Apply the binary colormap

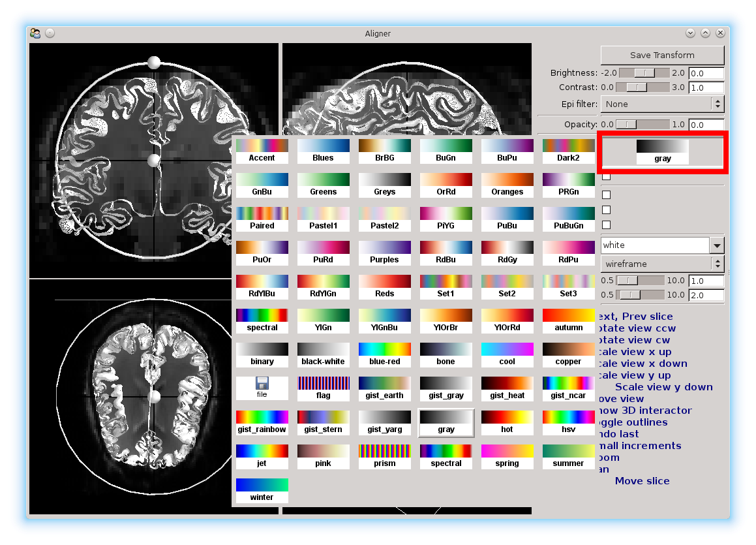[x=262, y=354]
